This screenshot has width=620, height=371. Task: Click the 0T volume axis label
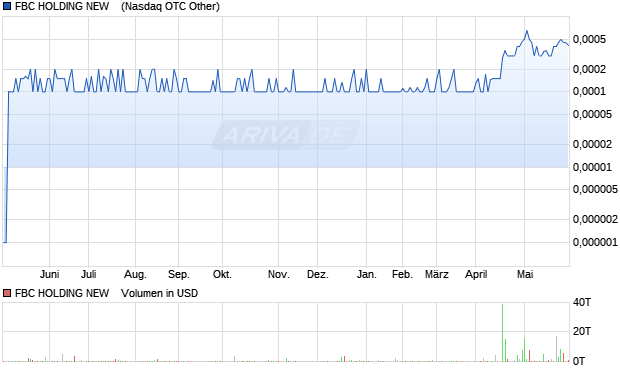coord(579,361)
